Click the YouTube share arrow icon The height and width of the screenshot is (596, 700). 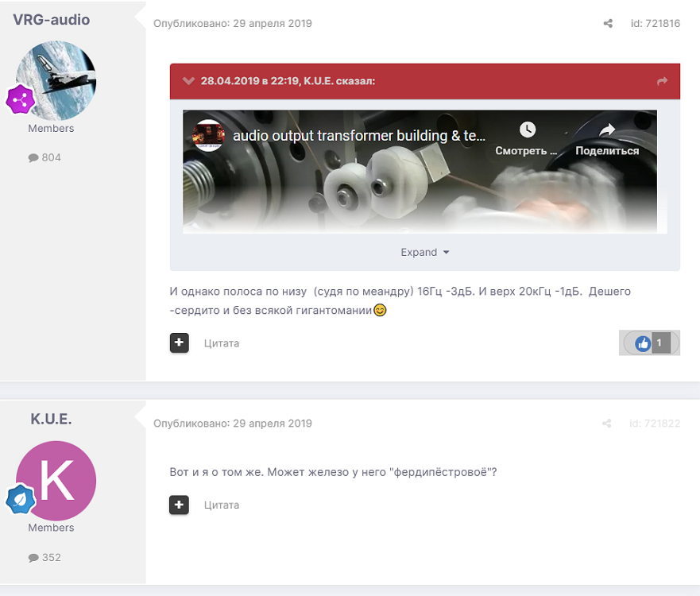(x=607, y=130)
